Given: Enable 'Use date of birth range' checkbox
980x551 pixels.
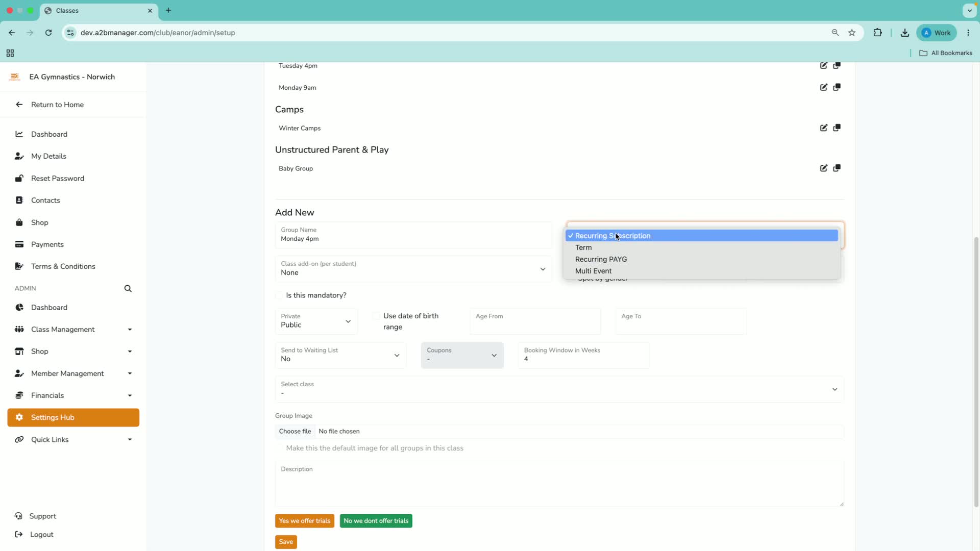Looking at the screenshot, I should pyautogui.click(x=376, y=316).
